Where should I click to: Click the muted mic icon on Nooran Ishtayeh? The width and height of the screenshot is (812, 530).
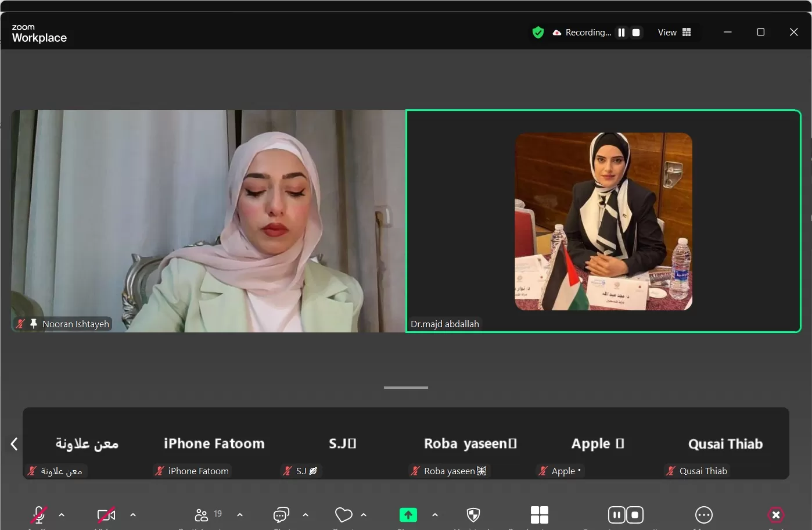point(20,324)
